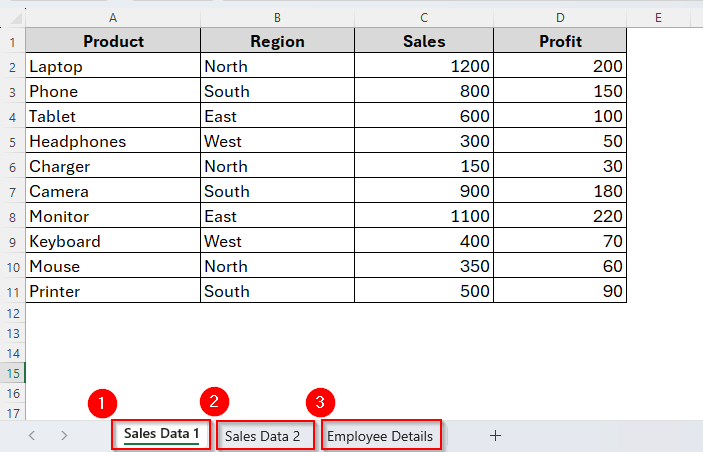Select row 5 header
The image size is (703, 452).
13,142
